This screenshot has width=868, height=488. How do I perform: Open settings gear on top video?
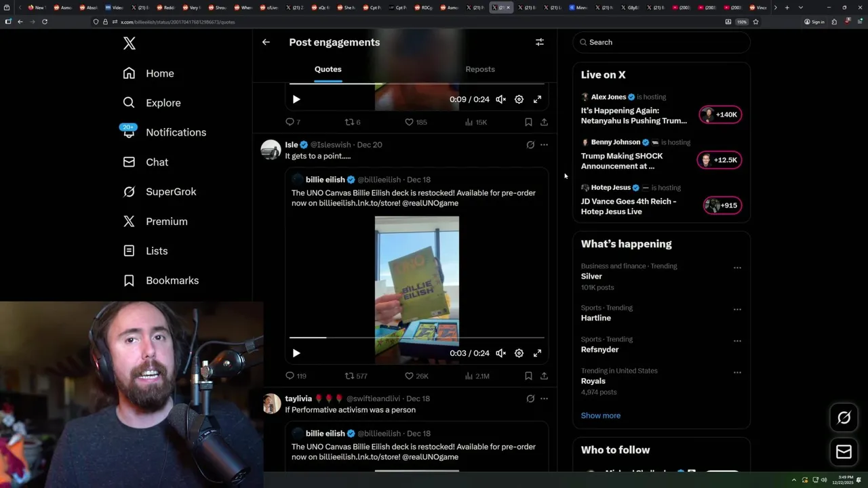tap(519, 99)
